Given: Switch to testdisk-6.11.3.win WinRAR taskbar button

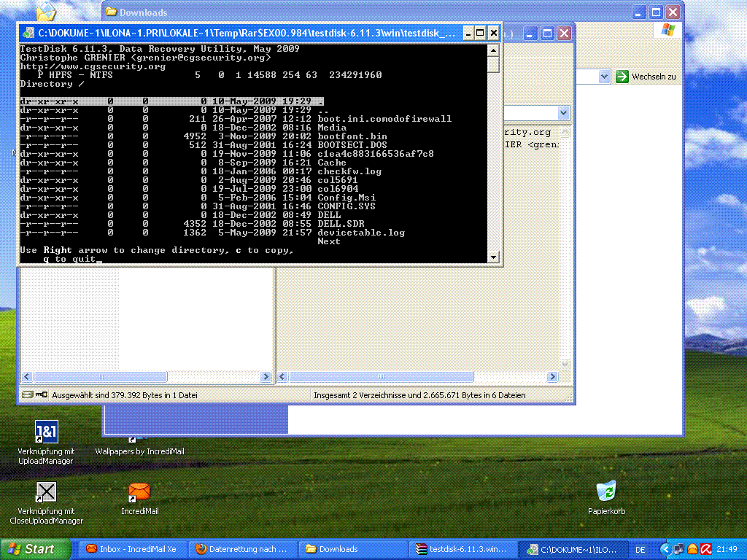Looking at the screenshot, I should click(463, 549).
